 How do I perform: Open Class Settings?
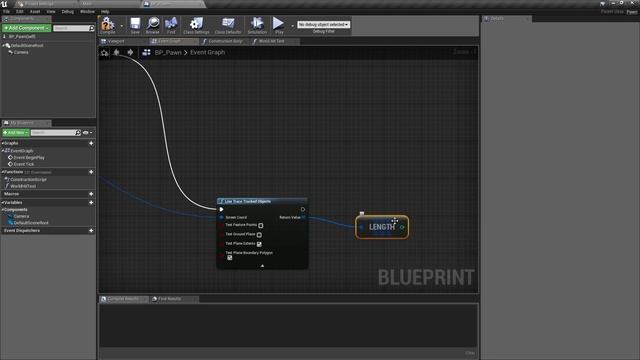click(196, 25)
